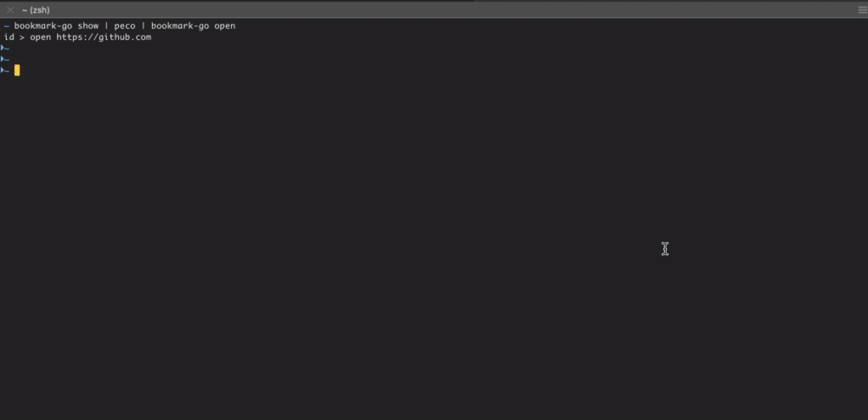Click the first "bookmark-go" in the command line

click(43, 26)
